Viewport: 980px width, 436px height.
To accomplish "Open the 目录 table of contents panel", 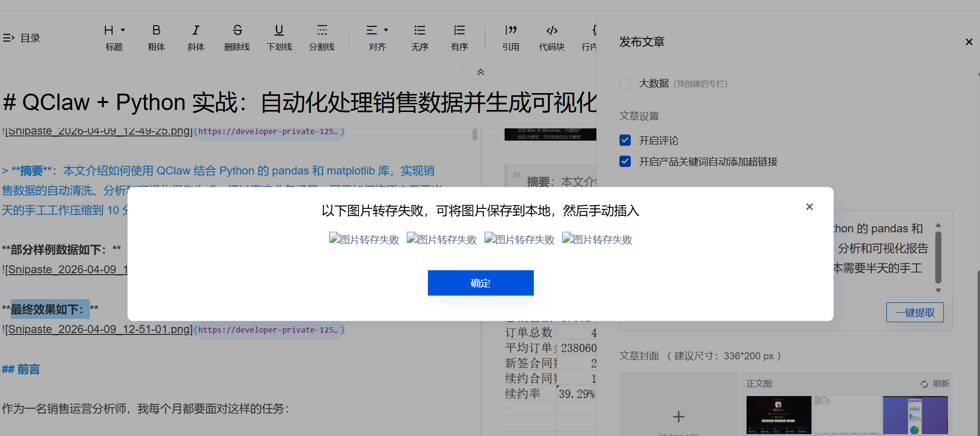I will [22, 38].
